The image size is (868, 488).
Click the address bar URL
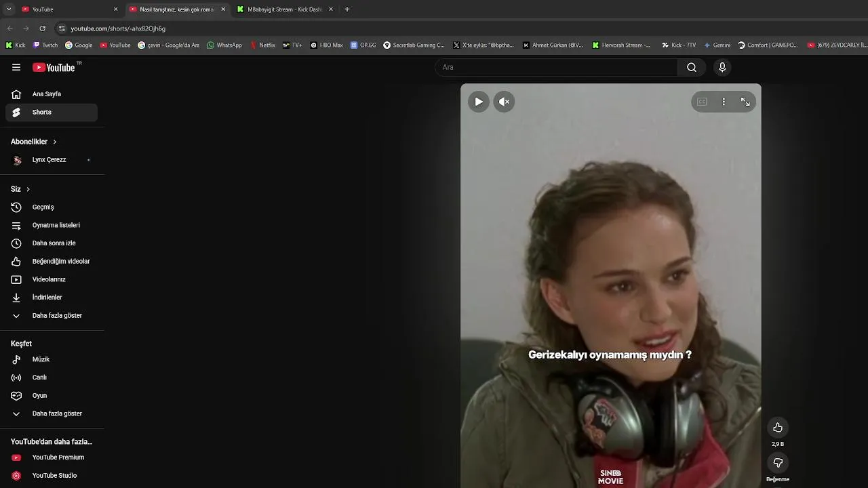pyautogui.click(x=118, y=28)
